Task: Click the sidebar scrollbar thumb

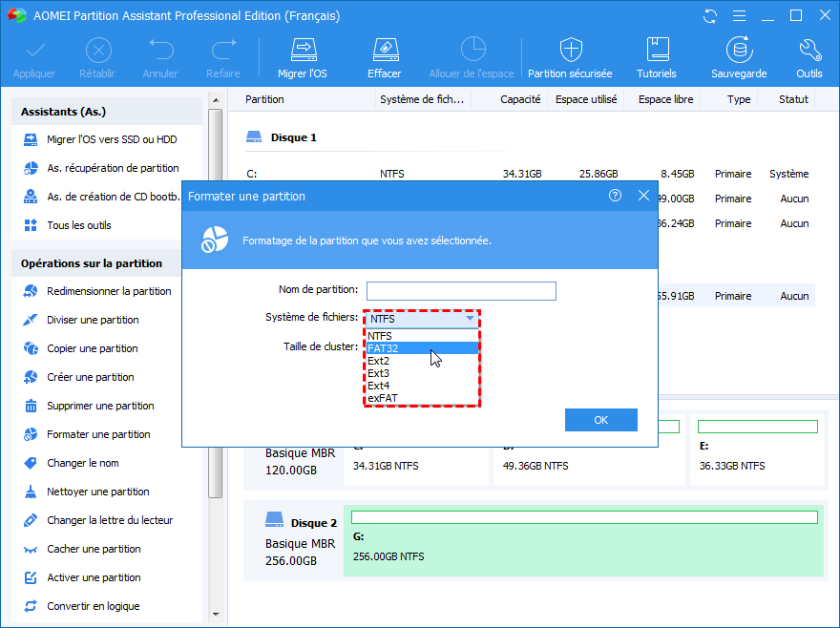Action: (x=216, y=304)
